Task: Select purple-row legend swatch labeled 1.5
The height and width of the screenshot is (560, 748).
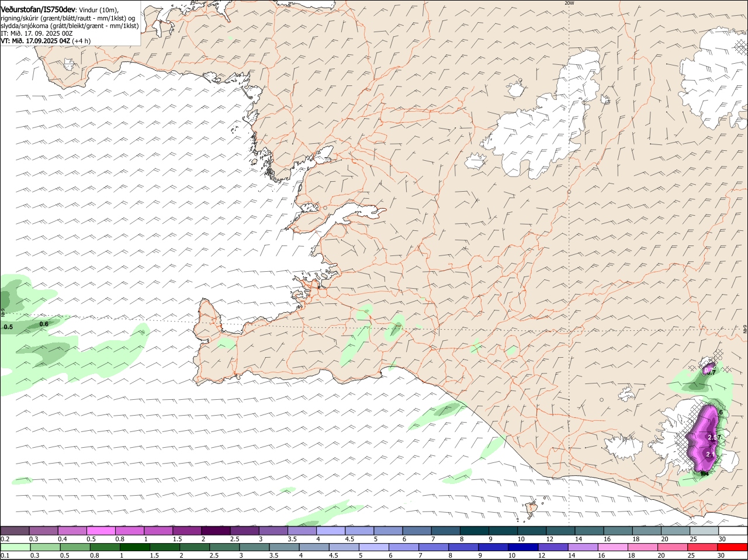Action: point(186,530)
